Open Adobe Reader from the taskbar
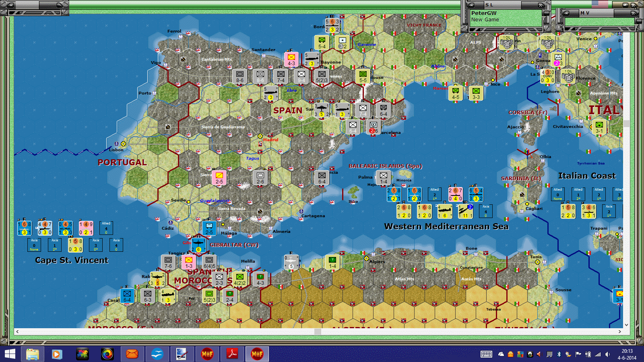This screenshot has width=644, height=362. (x=232, y=354)
